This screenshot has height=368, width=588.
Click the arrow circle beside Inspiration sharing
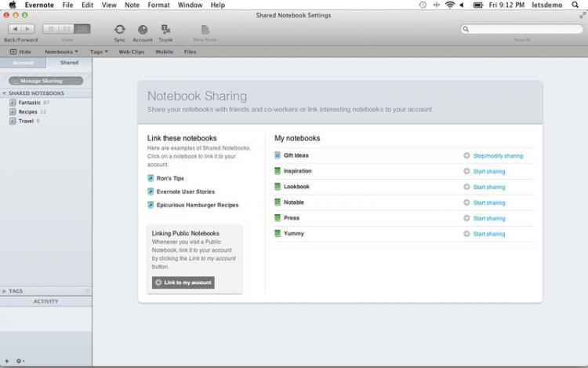[466, 171]
